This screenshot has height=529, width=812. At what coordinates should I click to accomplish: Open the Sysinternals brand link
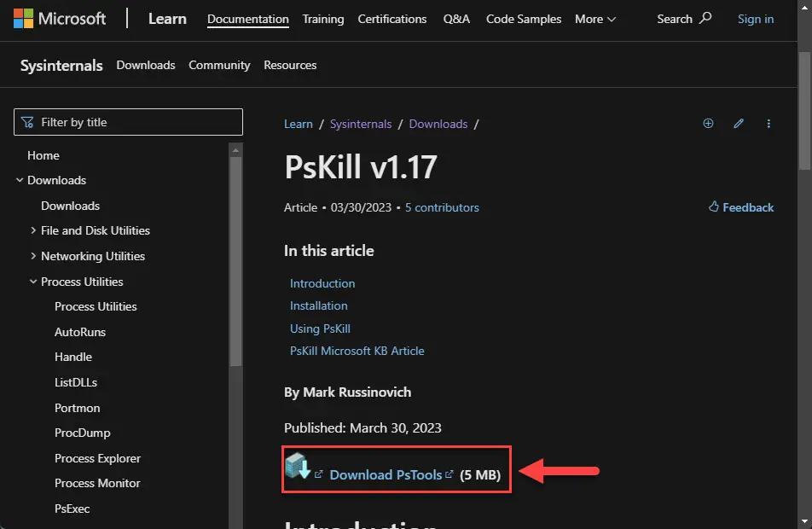click(x=61, y=66)
